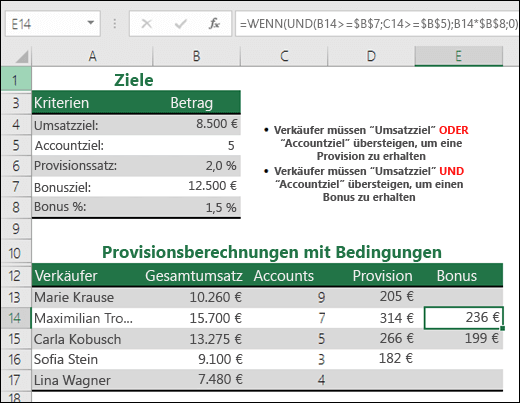520x403 pixels.
Task: Select row 14 header
Action: point(16,318)
